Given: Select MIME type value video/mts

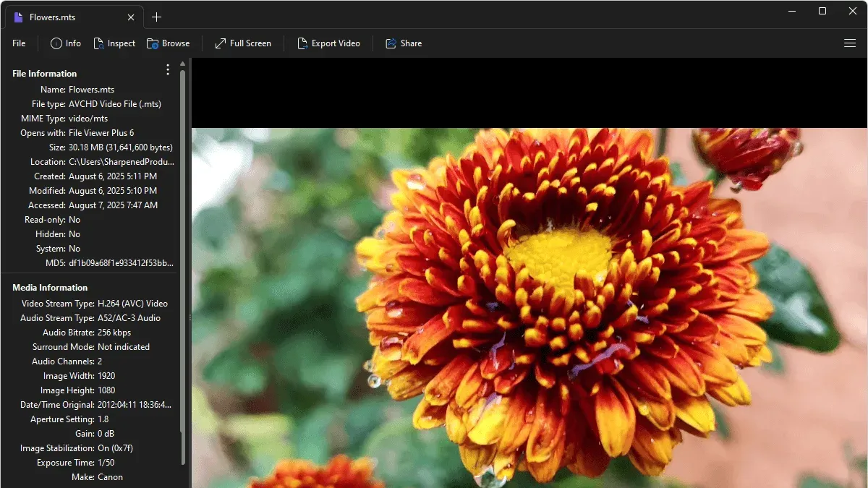Looking at the screenshot, I should pyautogui.click(x=88, y=119).
